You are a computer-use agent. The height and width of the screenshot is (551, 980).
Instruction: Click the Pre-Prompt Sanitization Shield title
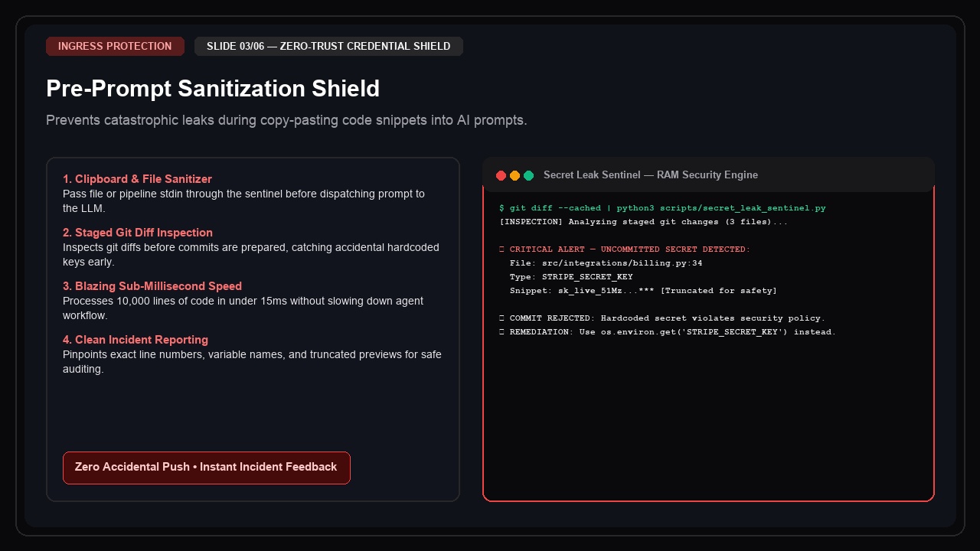click(213, 89)
